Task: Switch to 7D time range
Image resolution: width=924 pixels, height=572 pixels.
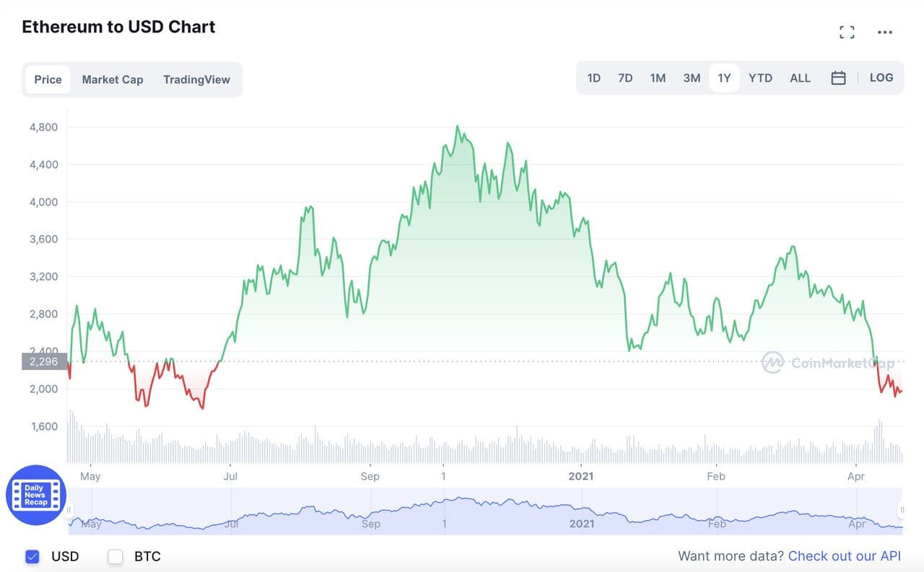Action: [x=625, y=78]
